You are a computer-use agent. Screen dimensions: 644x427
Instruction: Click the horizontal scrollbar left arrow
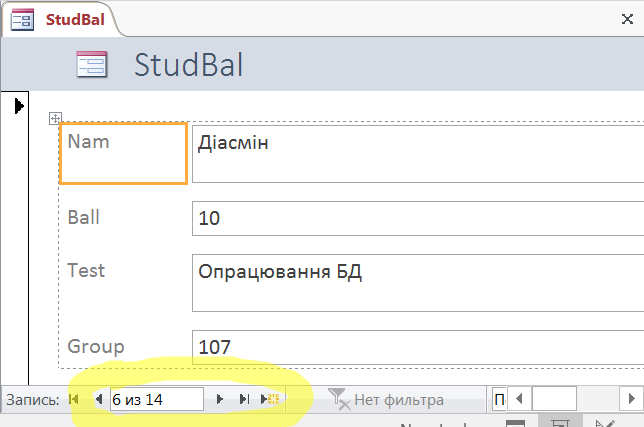click(x=520, y=400)
